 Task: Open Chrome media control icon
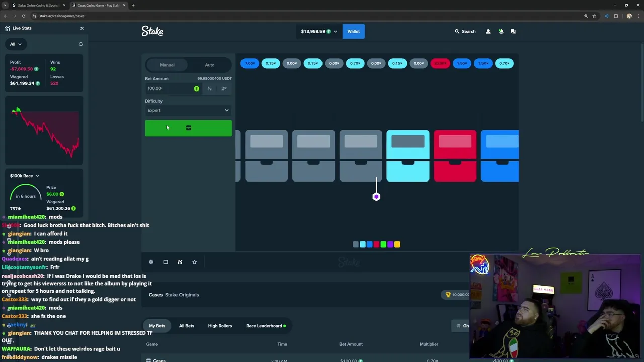pyautogui.click(x=607, y=16)
